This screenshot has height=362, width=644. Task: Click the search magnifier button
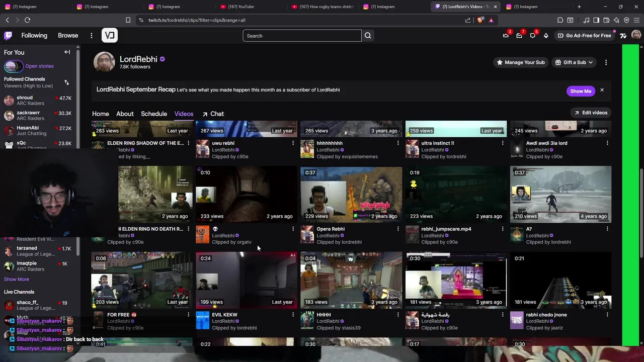(368, 36)
